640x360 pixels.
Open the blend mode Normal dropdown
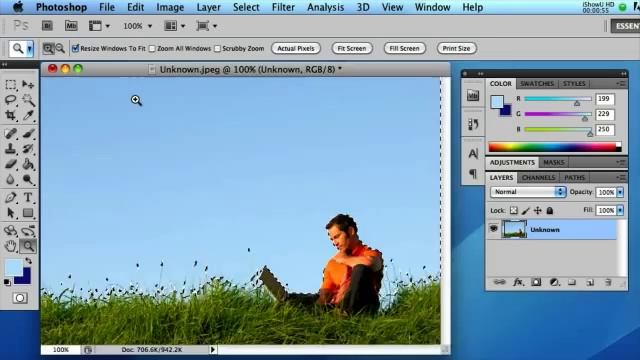(528, 192)
